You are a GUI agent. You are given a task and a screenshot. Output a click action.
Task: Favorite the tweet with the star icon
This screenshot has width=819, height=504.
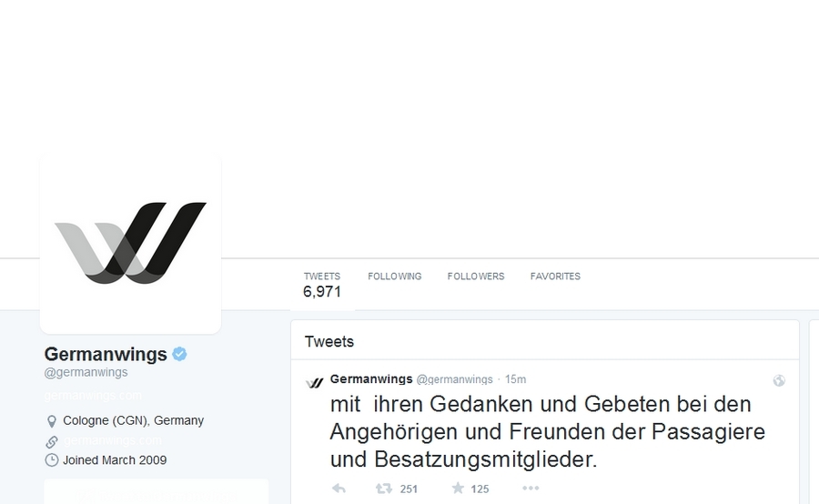[x=458, y=489]
